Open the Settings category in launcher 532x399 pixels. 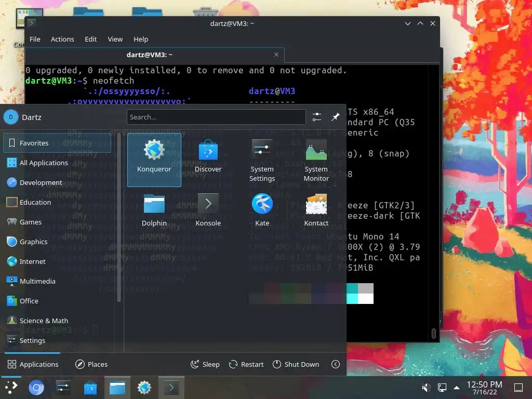click(57, 340)
